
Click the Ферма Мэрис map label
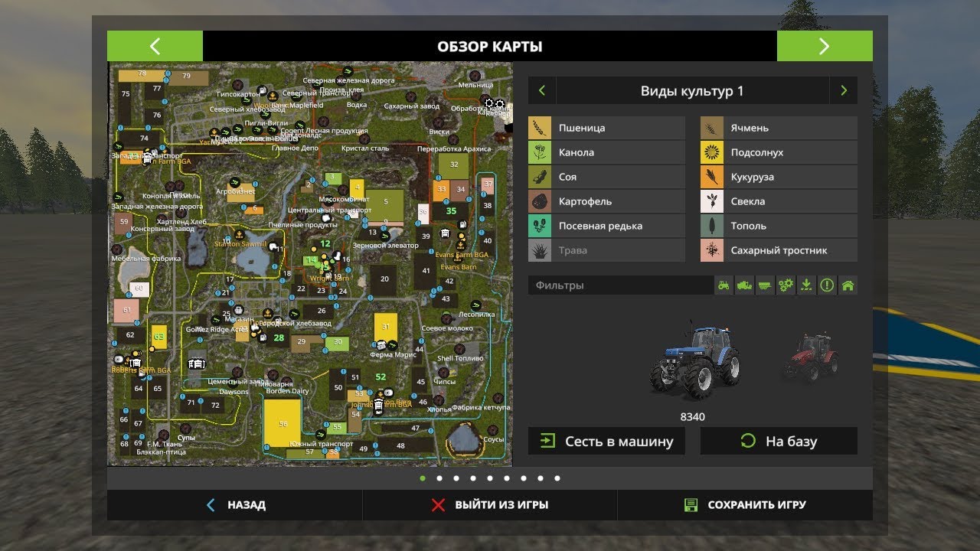click(x=393, y=354)
